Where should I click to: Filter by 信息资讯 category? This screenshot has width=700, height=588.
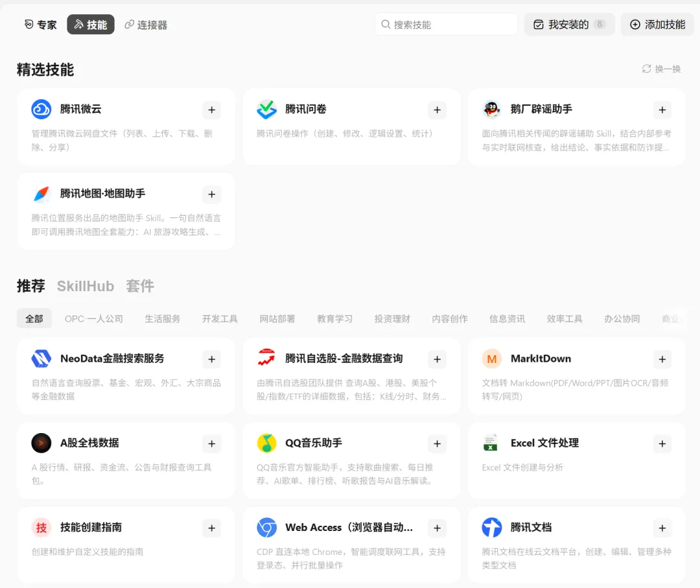pyautogui.click(x=507, y=319)
